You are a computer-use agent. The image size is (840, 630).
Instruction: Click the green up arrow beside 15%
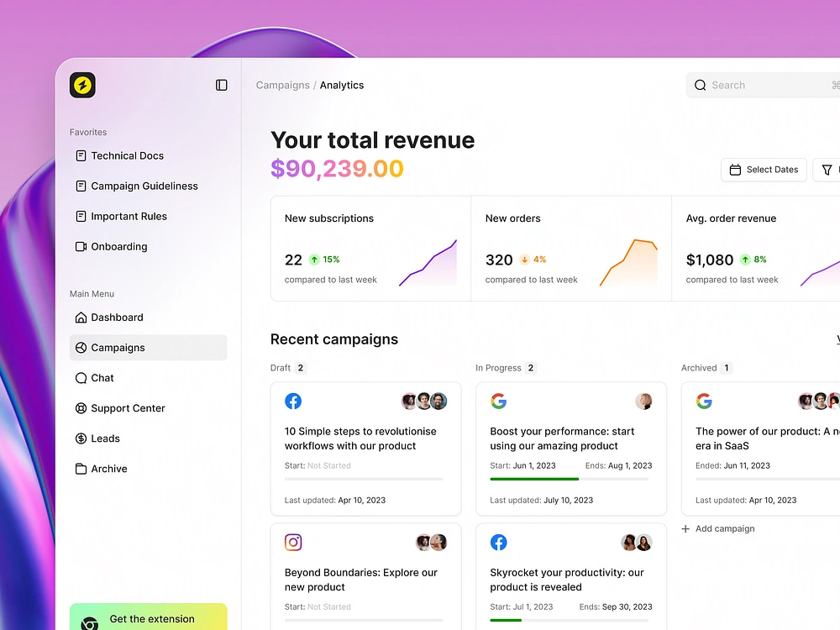pos(314,260)
